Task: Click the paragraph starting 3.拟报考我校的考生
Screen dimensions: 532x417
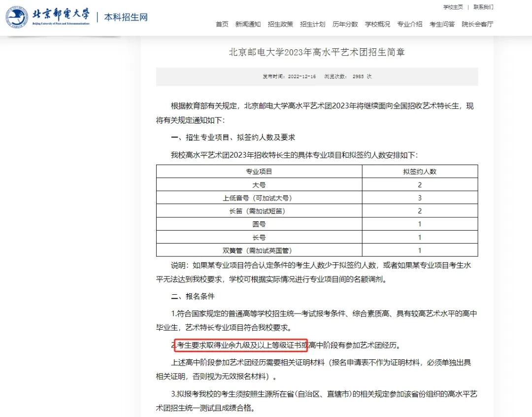Action: tap(317, 401)
